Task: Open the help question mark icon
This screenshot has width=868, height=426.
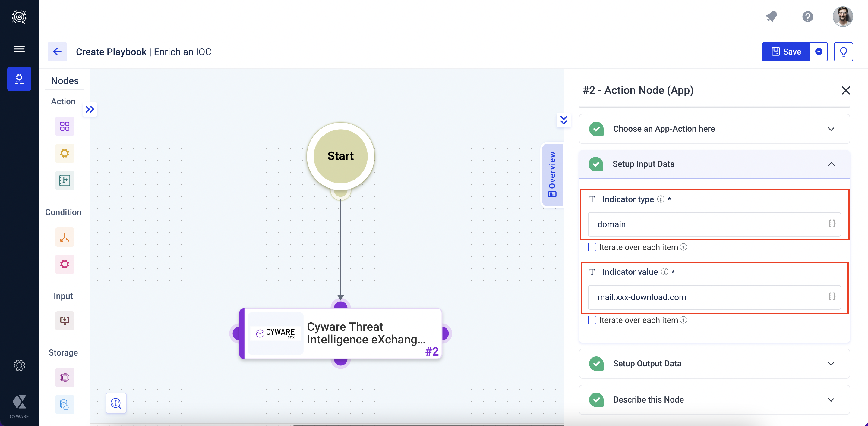Action: click(x=807, y=17)
